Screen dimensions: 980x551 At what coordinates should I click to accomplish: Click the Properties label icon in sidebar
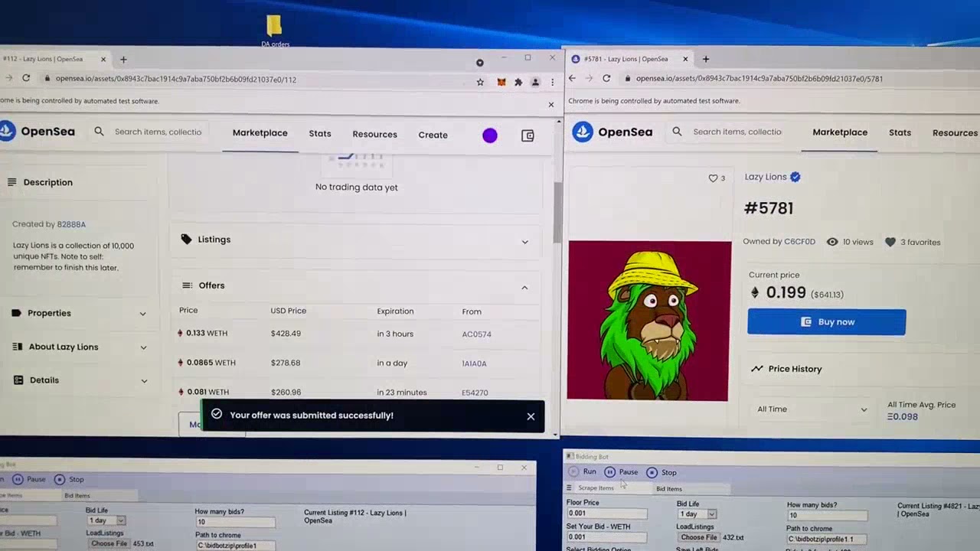click(x=17, y=313)
